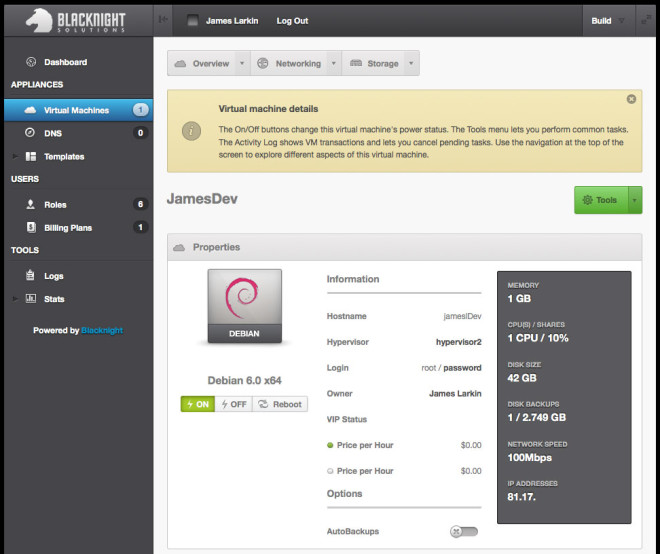
Task: Open the Tools dropdown arrow
Action: pyautogui.click(x=635, y=200)
